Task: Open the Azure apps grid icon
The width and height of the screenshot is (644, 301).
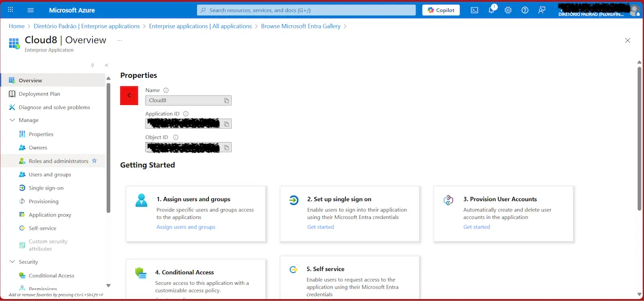Action: pos(10,10)
